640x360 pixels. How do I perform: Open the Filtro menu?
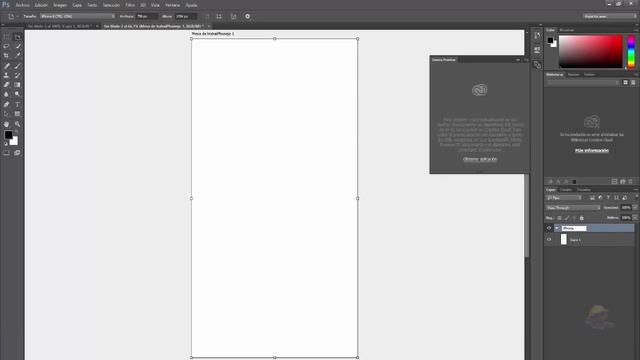pyautogui.click(x=130, y=5)
